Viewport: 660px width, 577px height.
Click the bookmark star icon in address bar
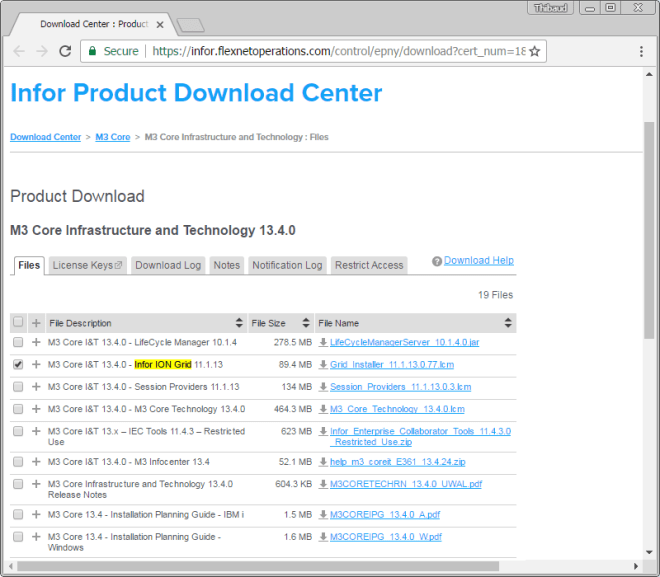tap(535, 51)
